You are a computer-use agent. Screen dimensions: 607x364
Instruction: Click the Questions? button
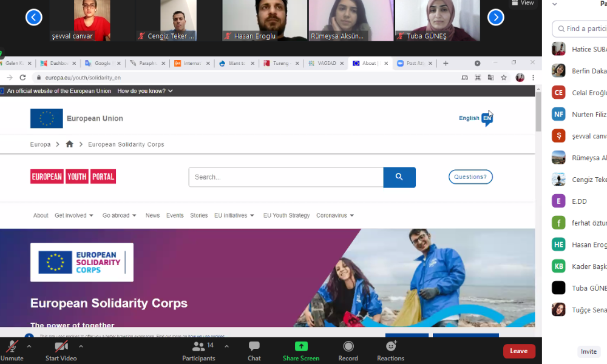point(470,177)
